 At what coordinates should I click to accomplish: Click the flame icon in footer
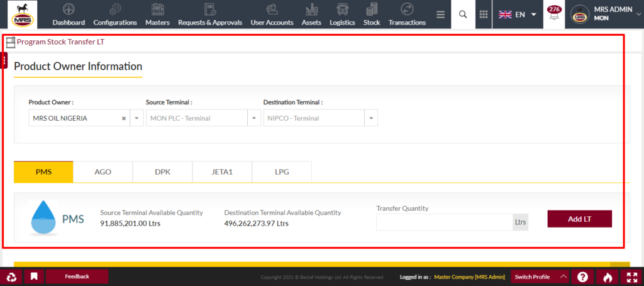[x=607, y=277]
